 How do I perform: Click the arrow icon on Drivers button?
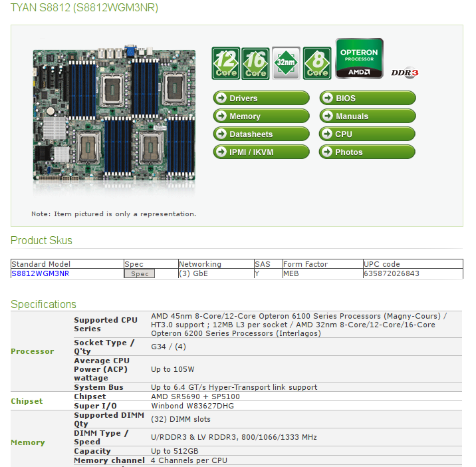click(221, 98)
